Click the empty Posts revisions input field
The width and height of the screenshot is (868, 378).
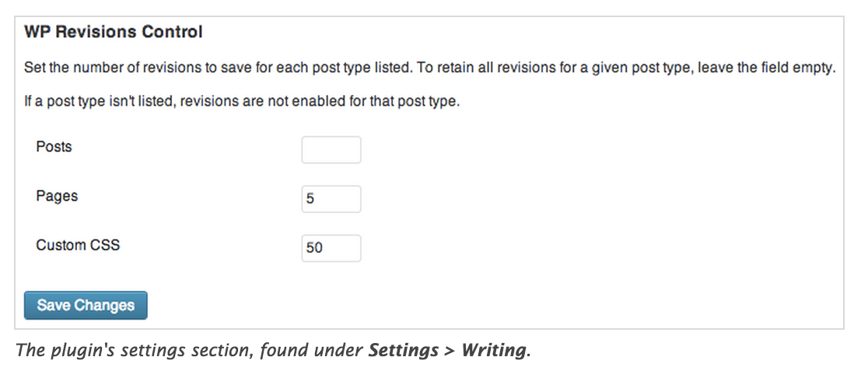[x=331, y=150]
